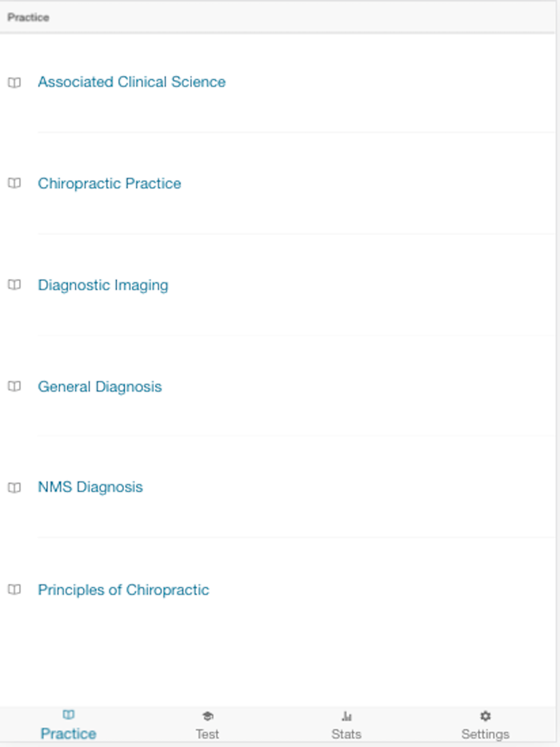
Task: Select the graduation cap Test icon
Action: point(207,717)
